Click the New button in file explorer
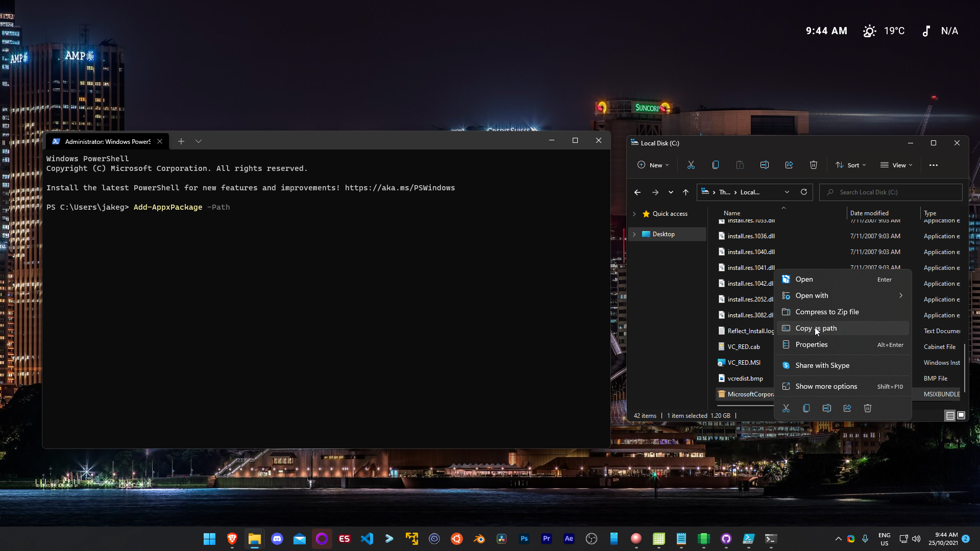980x551 pixels. 653,165
